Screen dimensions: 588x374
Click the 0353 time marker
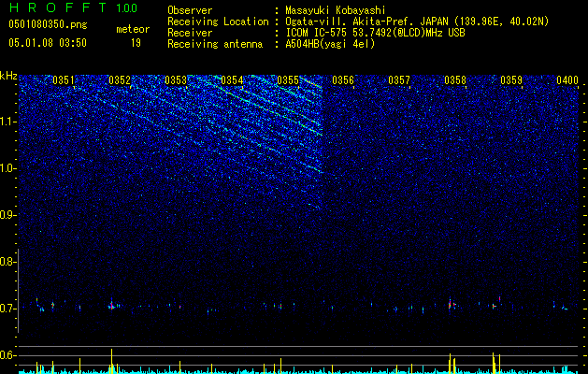[176, 80]
